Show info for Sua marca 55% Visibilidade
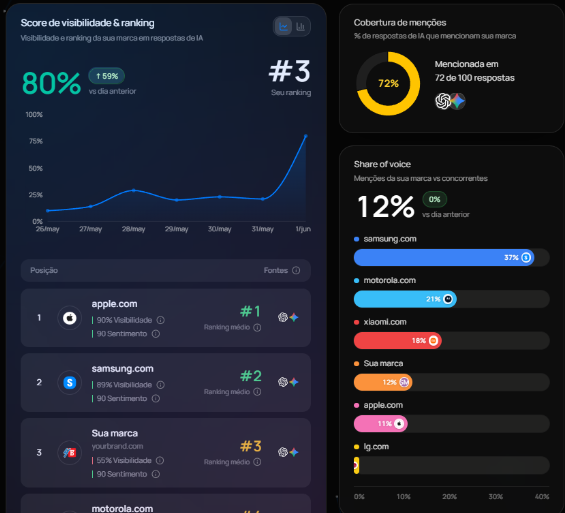The image size is (565, 513). pos(160,460)
